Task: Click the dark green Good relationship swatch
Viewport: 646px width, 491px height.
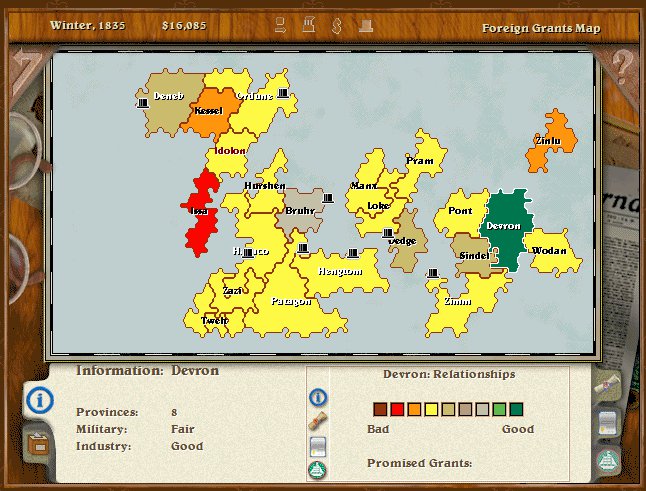Action: 516,409
